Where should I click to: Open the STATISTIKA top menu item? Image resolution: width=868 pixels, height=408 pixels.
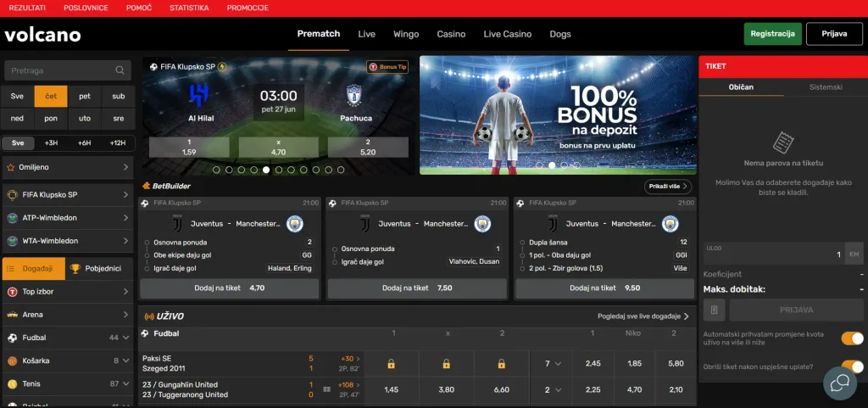pos(189,8)
